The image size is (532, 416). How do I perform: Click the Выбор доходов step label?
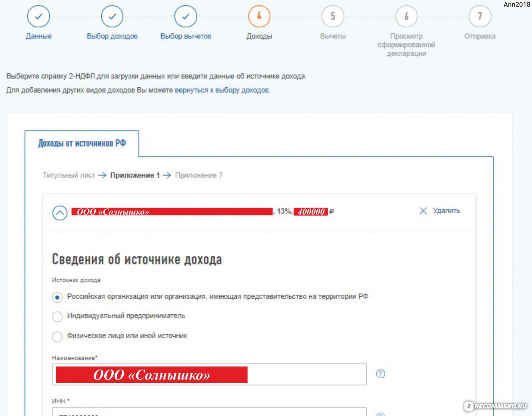pos(112,36)
